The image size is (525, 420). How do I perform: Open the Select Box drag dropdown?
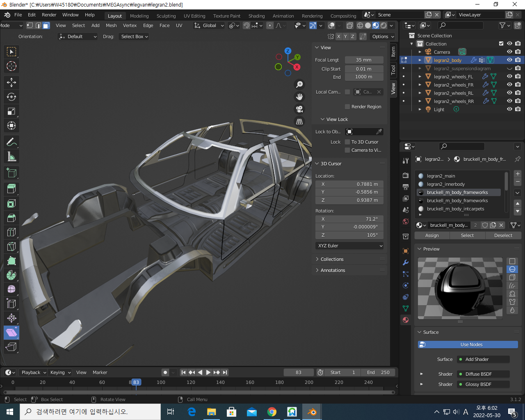pyautogui.click(x=134, y=37)
